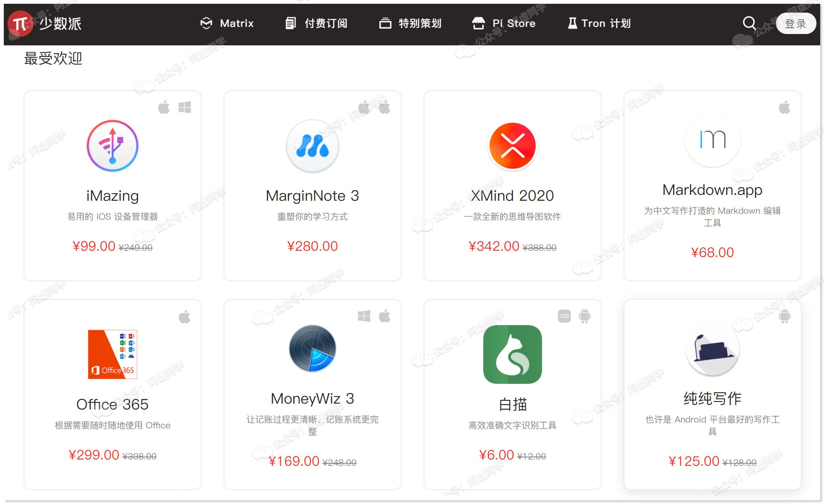824x504 pixels.
Task: Click the Windows platform icon on iMazing card
Action: click(x=184, y=108)
